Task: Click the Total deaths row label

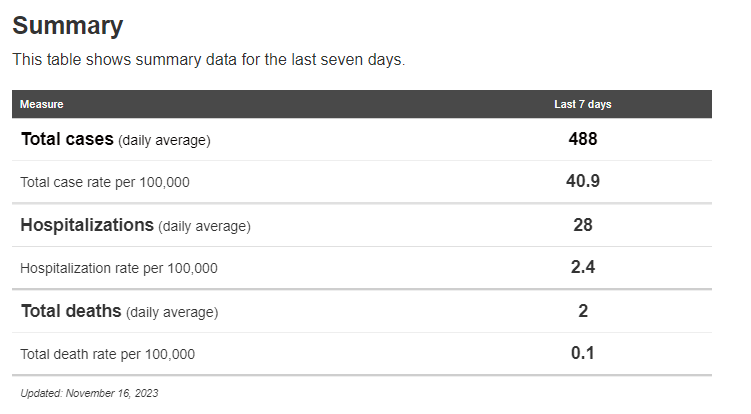Action: pyautogui.click(x=71, y=311)
